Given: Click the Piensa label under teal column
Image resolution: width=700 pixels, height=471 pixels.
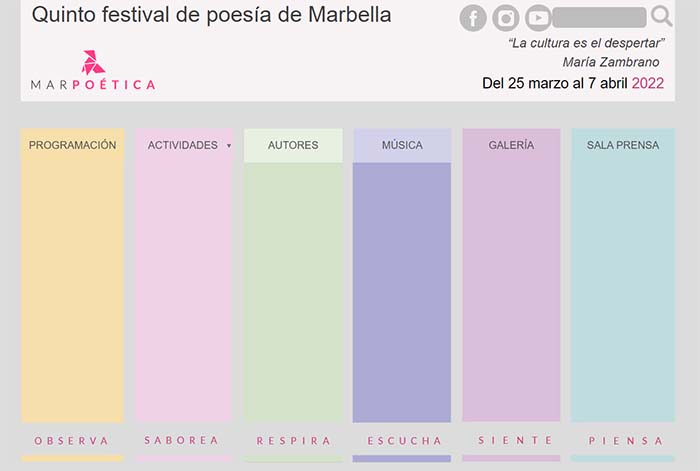Looking at the screenshot, I should pos(625,441).
